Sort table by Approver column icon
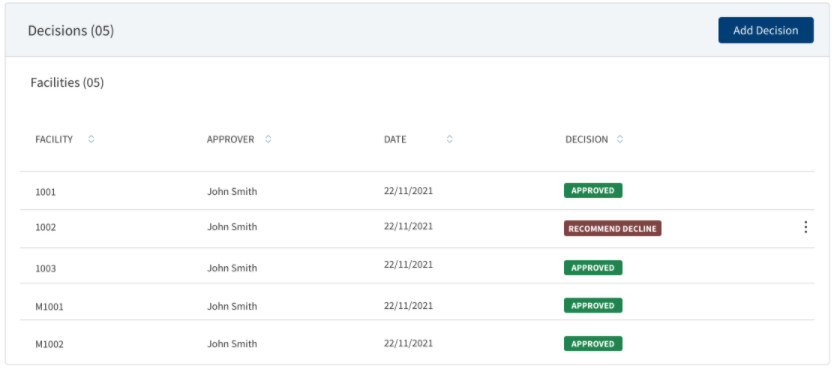This screenshot has height=371, width=835. click(268, 139)
